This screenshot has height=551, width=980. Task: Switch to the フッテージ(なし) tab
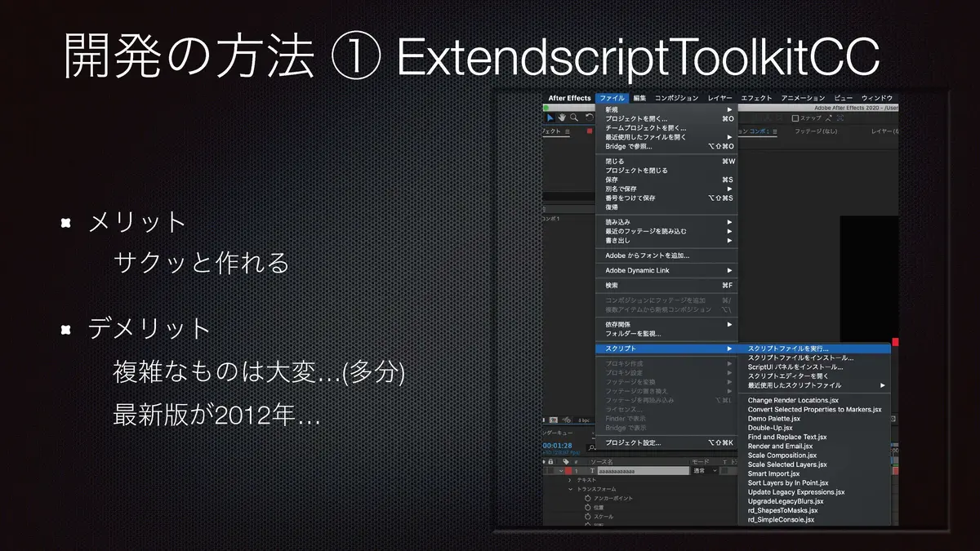pos(816,131)
